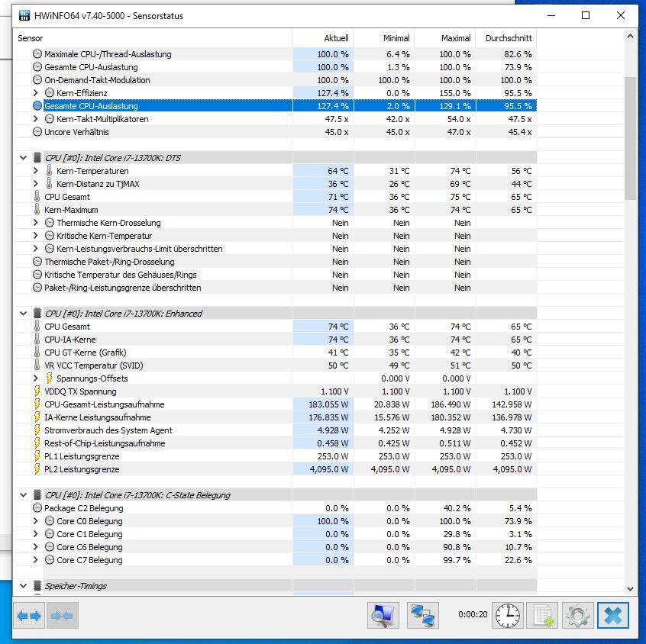The height and width of the screenshot is (644, 646).
Task: Collapse the CPU Enhanced sensor group
Action: pyautogui.click(x=24, y=314)
